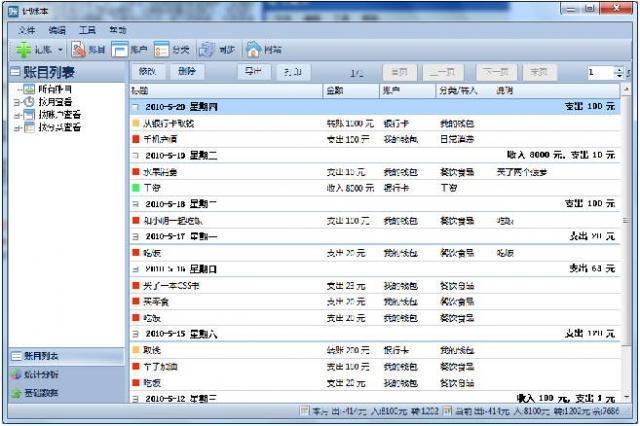Image resolution: width=640 pixels, height=426 pixels.
Task: Click the page number input field
Action: [600, 73]
